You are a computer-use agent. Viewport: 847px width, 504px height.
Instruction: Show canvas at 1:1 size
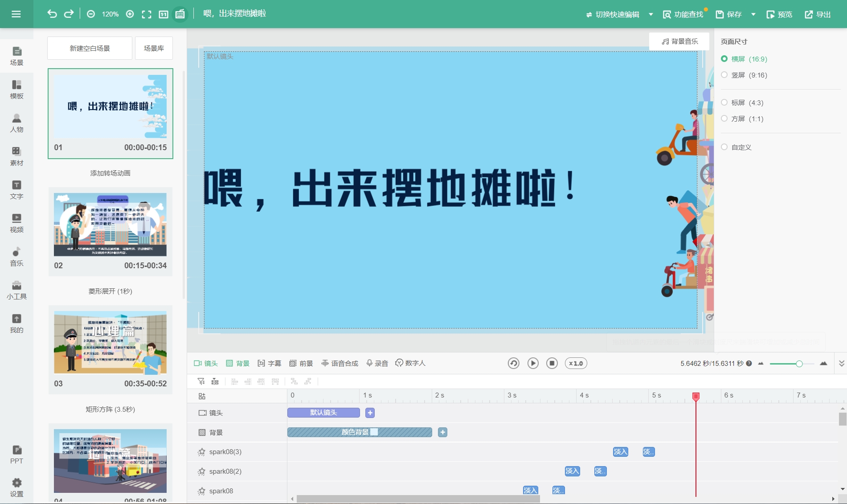pos(164,14)
